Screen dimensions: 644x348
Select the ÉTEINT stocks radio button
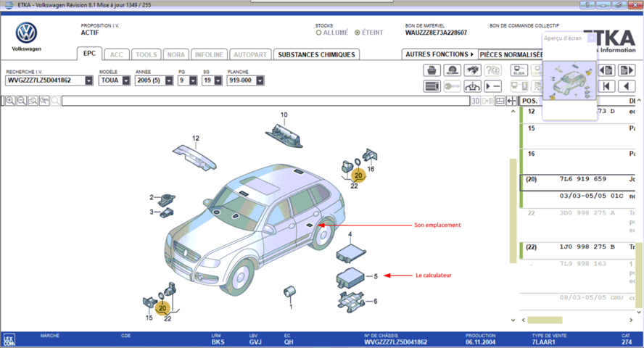(358, 33)
